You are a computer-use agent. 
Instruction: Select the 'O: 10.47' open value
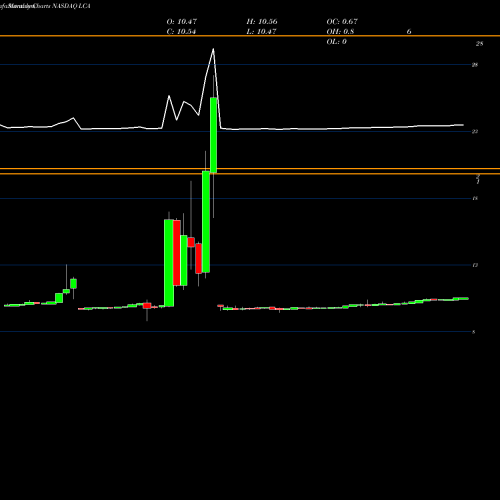click(182, 22)
